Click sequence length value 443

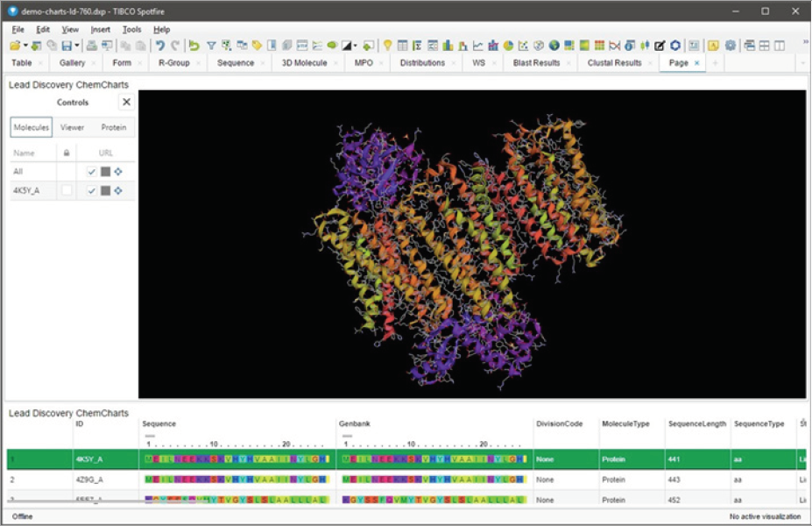(x=674, y=480)
